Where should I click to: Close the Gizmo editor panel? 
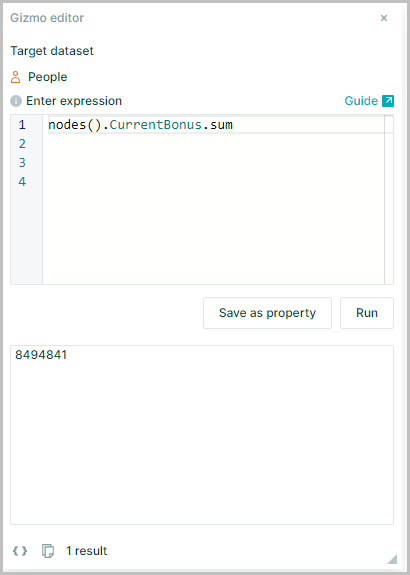coord(384,18)
